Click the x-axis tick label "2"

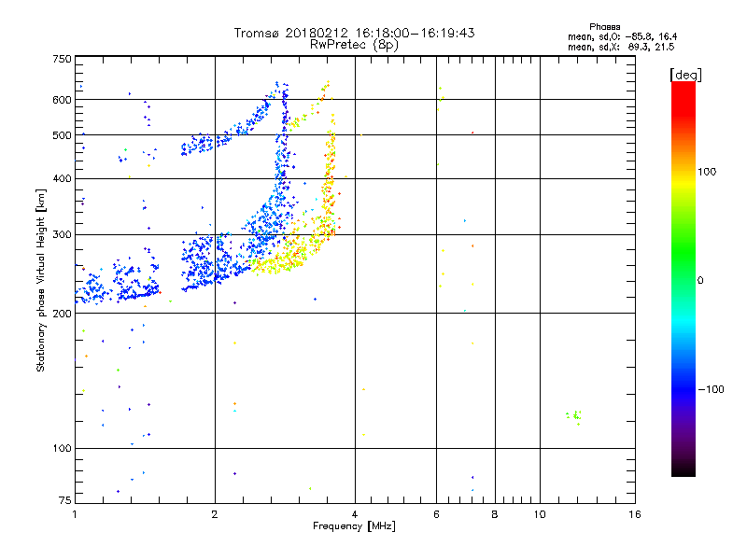click(x=215, y=514)
